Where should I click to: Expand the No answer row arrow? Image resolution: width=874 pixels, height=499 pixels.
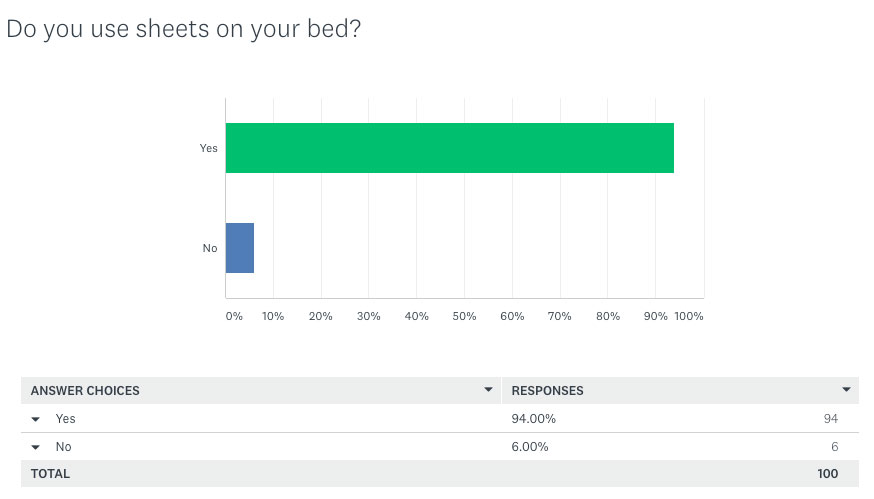tap(36, 447)
